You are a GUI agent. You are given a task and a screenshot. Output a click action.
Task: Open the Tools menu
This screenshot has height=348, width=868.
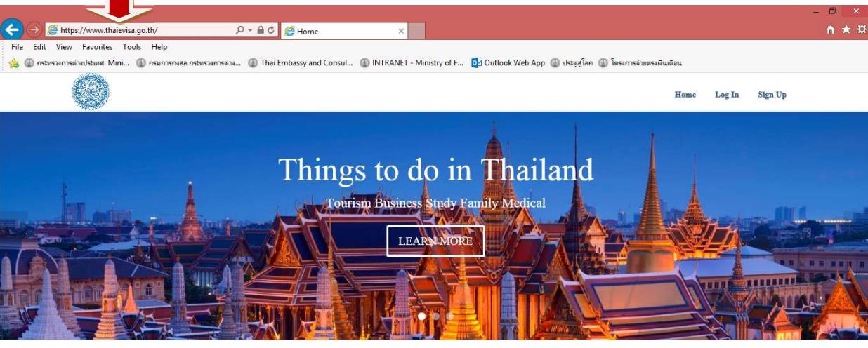tap(132, 47)
